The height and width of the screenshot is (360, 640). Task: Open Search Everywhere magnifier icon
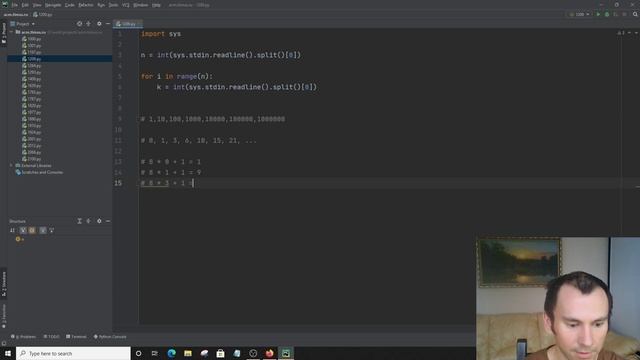(635, 14)
